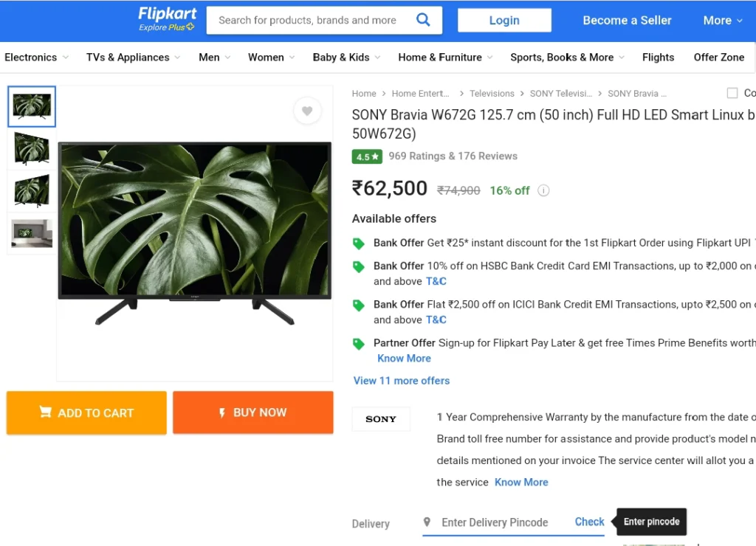
Task: Add TV to wishlist heart icon
Action: tap(307, 111)
